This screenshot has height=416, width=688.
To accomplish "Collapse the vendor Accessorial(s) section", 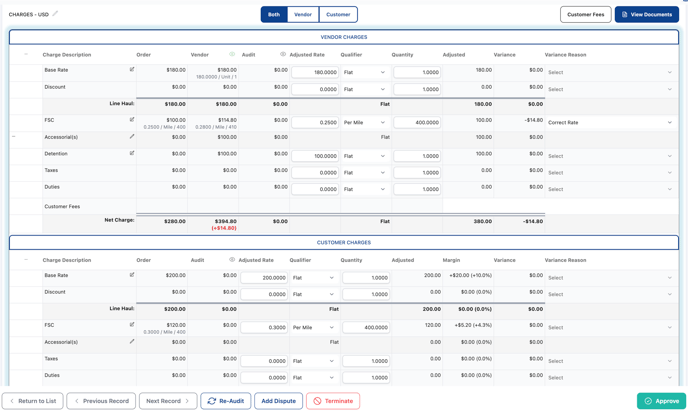I will click(x=14, y=137).
